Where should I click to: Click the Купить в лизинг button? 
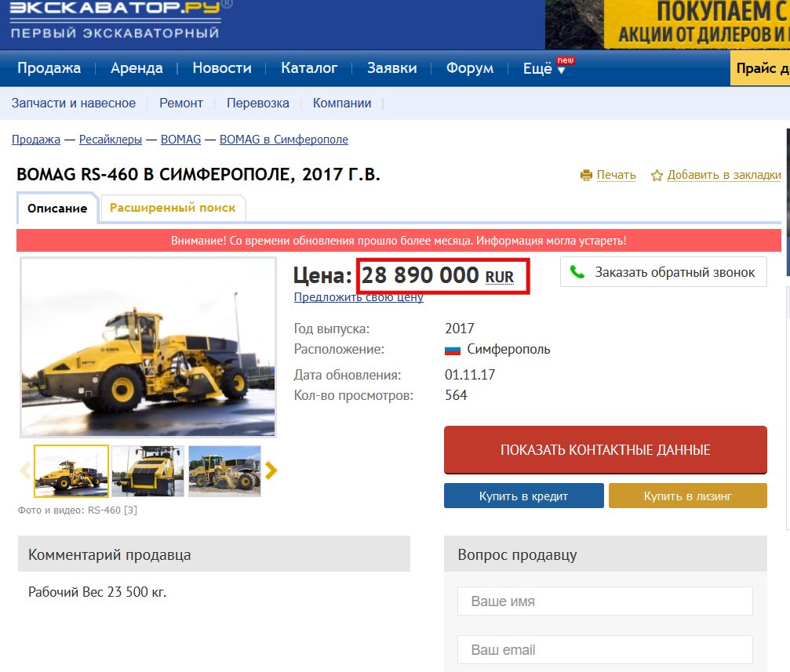[x=687, y=496]
